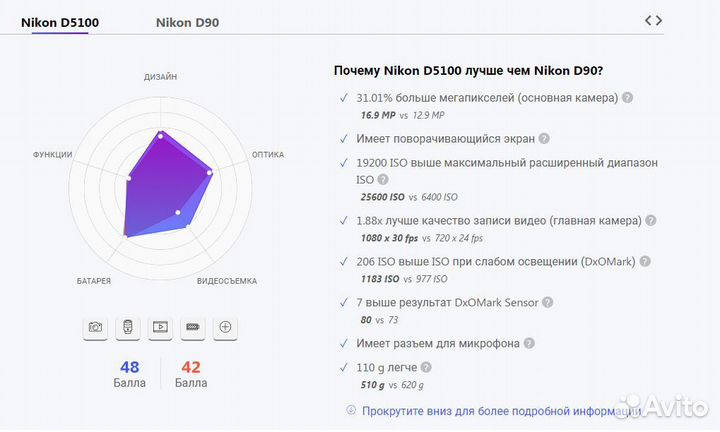Click the ВИДЕОСЪЕМКА radar chart label
Viewport: 720px width, 432px height.
coord(227,281)
